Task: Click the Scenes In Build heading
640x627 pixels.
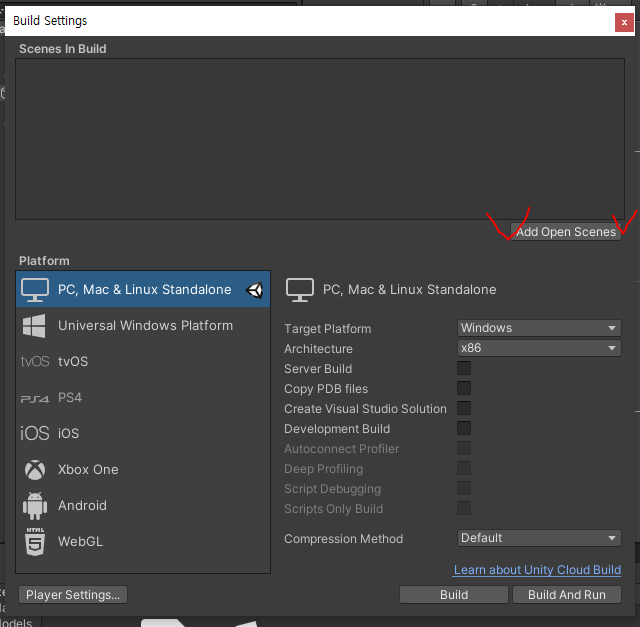Action: pos(63,49)
